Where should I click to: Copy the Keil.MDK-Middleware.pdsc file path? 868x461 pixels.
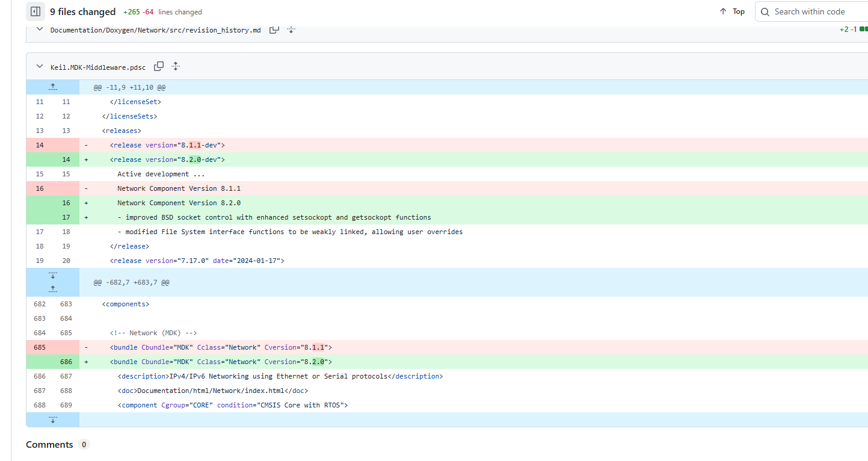click(x=159, y=66)
